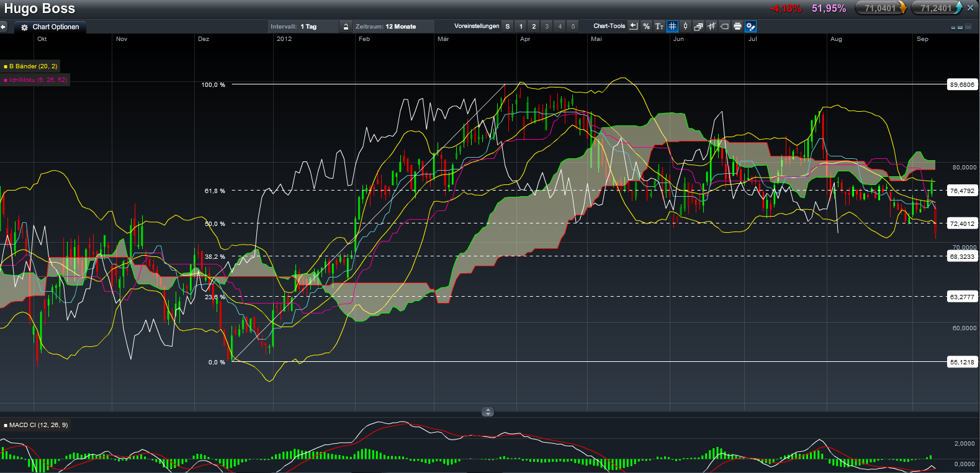Screen dimensions: 980x473
Task: Open the Zeitraum 12 Monate dropdown
Action: [393, 27]
